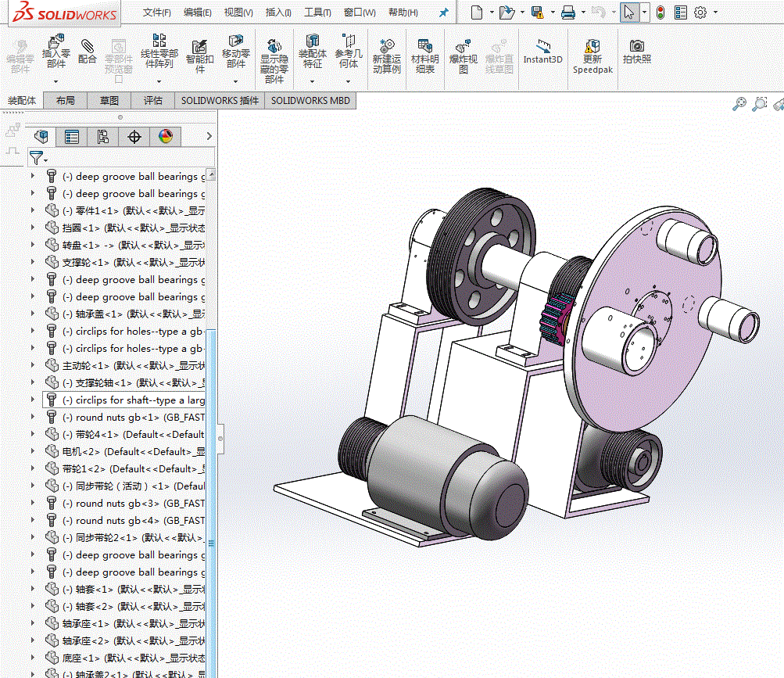
Task: Expand the 电机<2> component node
Action: tap(33, 451)
